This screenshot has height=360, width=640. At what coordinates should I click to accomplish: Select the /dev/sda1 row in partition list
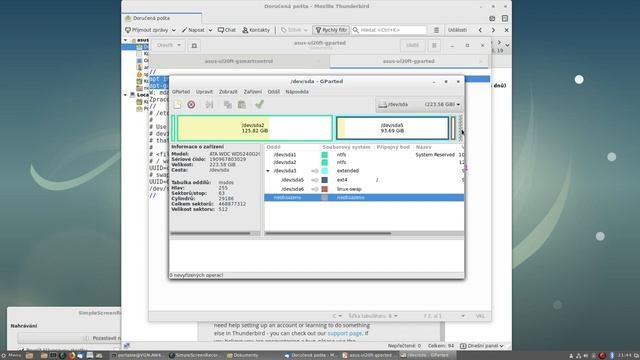click(364, 155)
